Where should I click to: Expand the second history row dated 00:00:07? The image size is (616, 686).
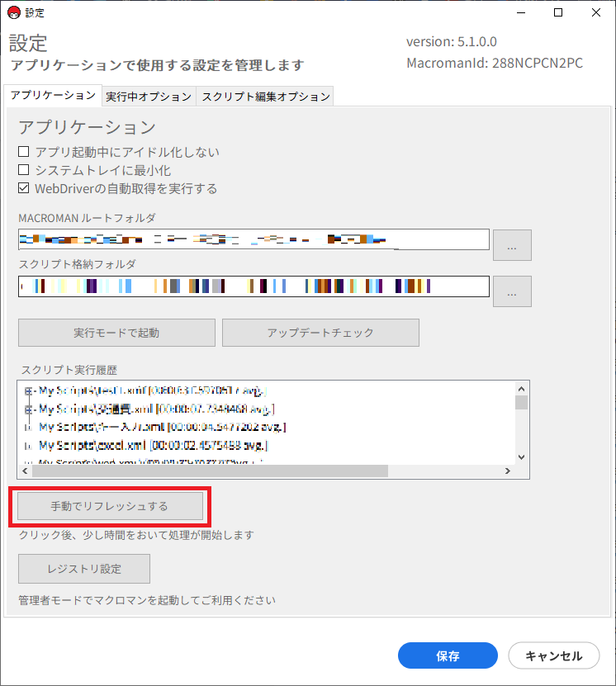tap(28, 409)
